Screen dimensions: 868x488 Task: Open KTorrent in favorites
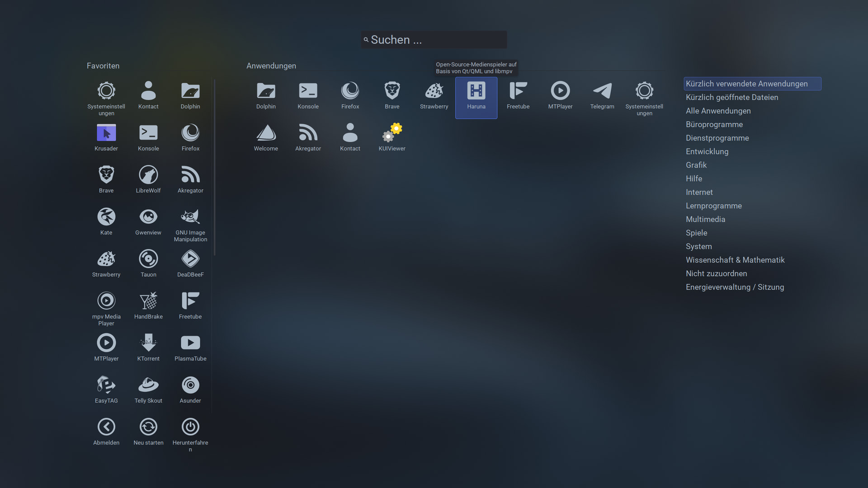(x=148, y=347)
